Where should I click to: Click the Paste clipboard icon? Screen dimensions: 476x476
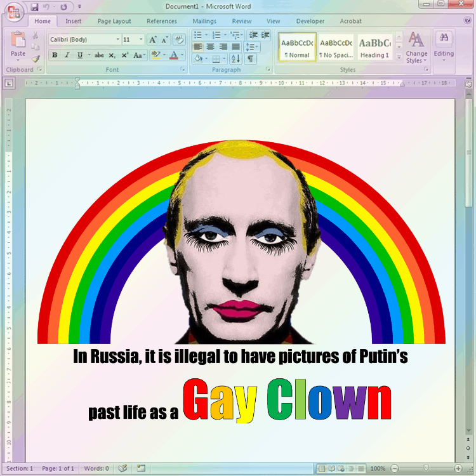point(18,42)
